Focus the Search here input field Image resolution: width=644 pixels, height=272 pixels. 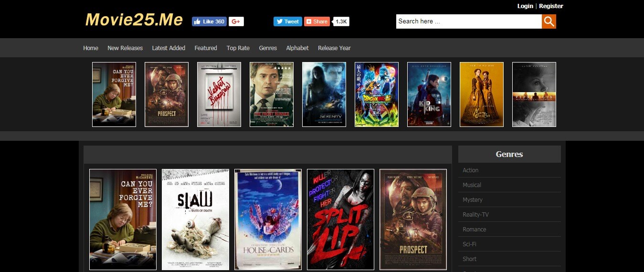[469, 21]
